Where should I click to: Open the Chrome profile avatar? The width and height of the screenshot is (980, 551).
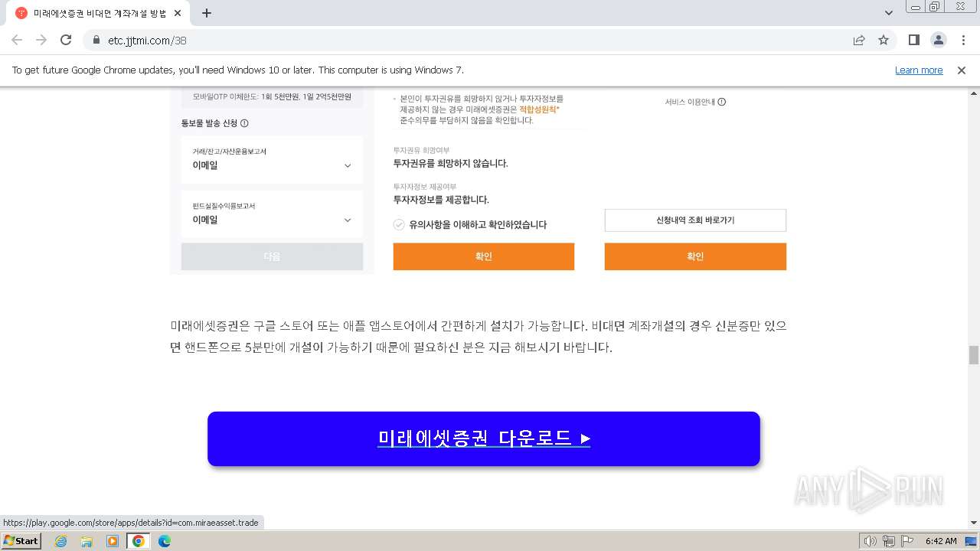click(939, 40)
